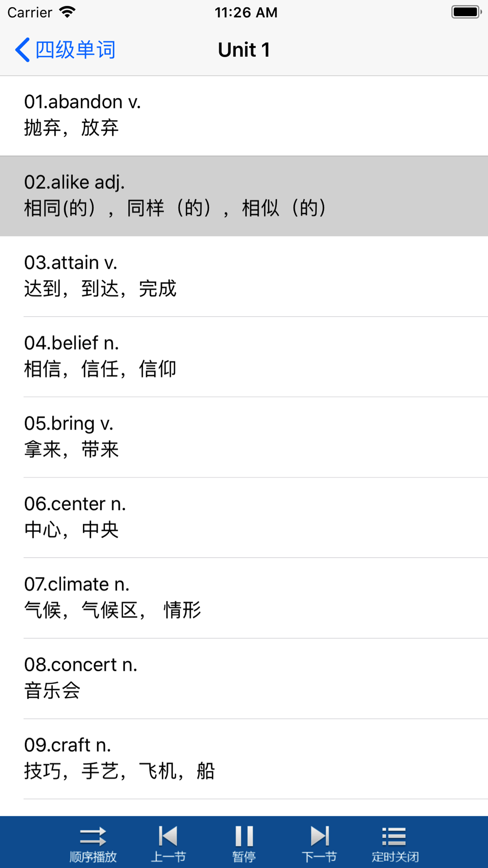Pause playback with 暂停 button

coord(244,844)
